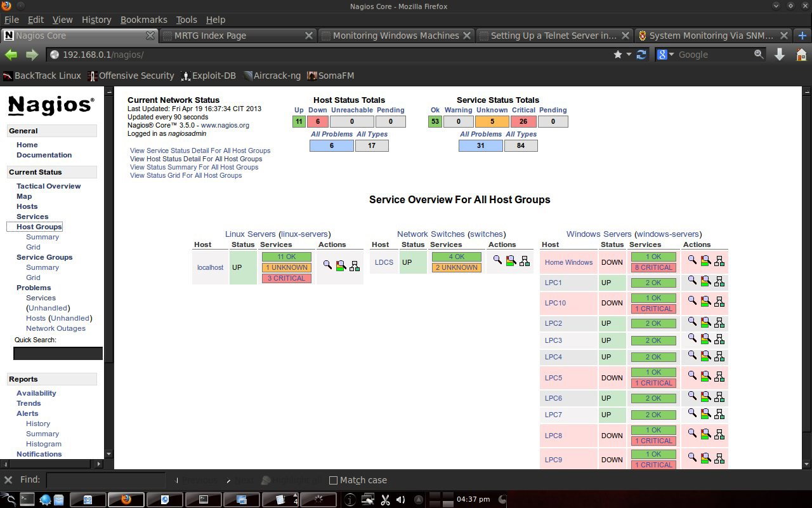The image size is (812, 508).
Task: Go to Firefox home icon
Action: point(801,55)
